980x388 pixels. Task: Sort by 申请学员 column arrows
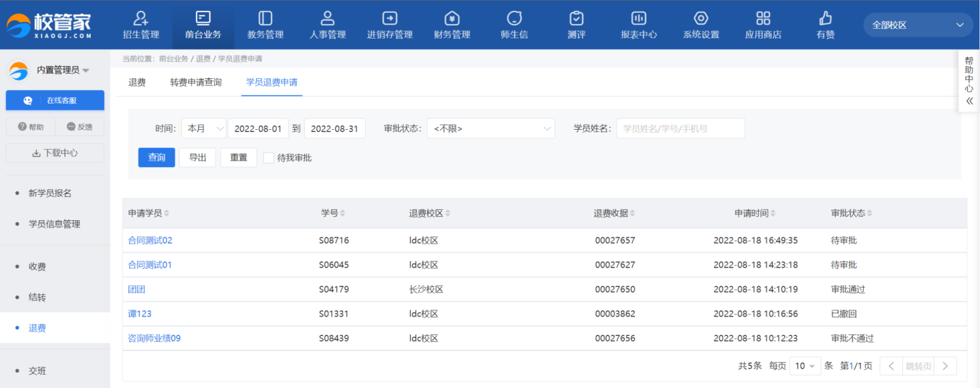point(167,213)
